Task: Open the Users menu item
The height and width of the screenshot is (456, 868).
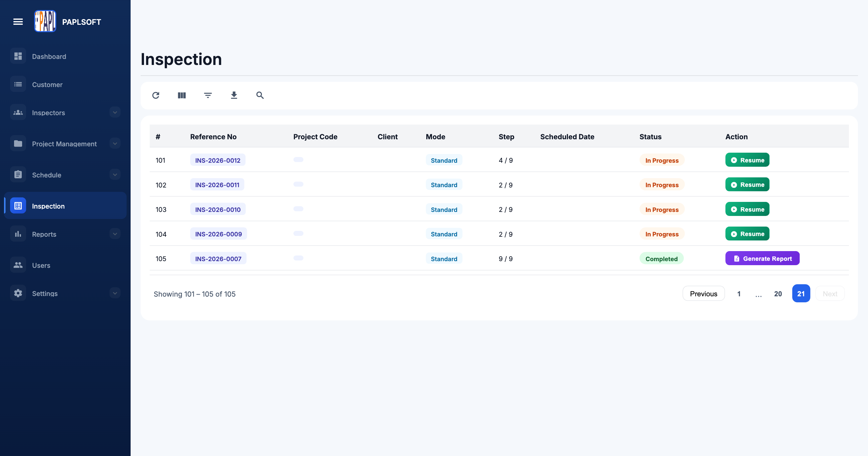Action: click(x=65, y=265)
